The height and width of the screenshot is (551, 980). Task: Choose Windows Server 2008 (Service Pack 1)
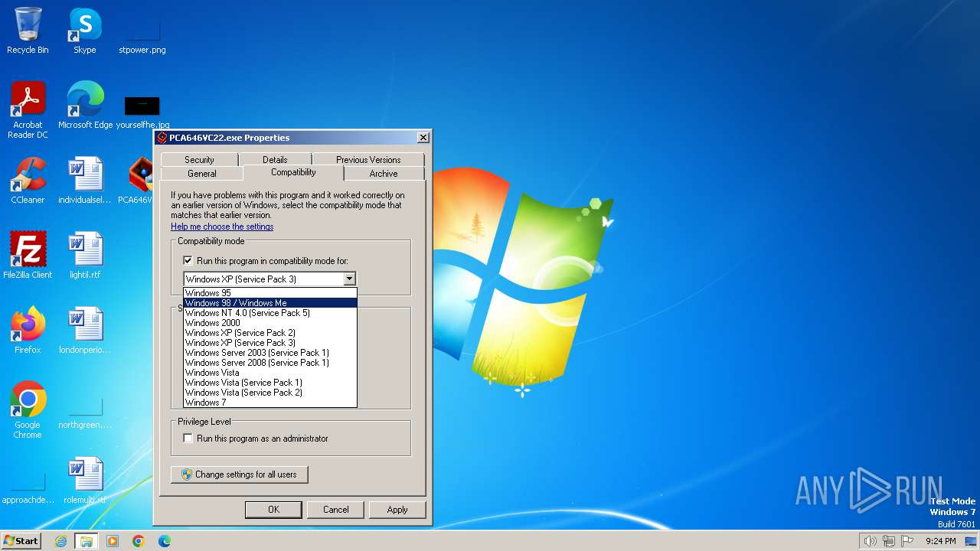(x=270, y=363)
